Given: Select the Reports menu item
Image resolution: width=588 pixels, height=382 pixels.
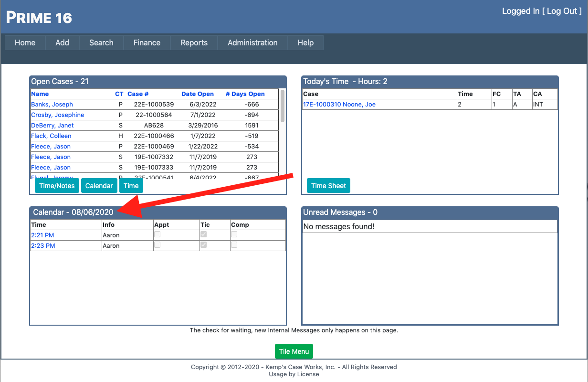Looking at the screenshot, I should [194, 42].
